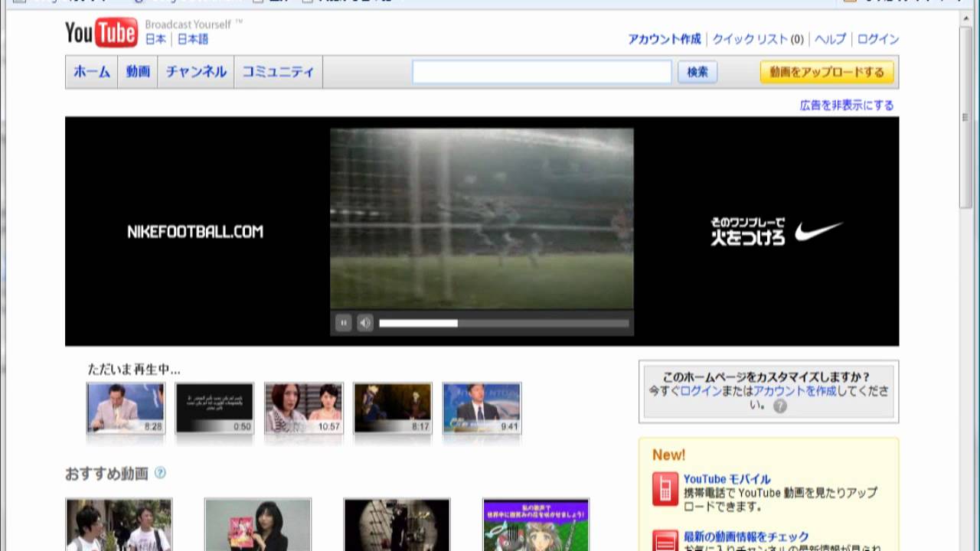This screenshot has height=551, width=980.
Task: Mute the ad video speaker icon
Action: tap(365, 323)
